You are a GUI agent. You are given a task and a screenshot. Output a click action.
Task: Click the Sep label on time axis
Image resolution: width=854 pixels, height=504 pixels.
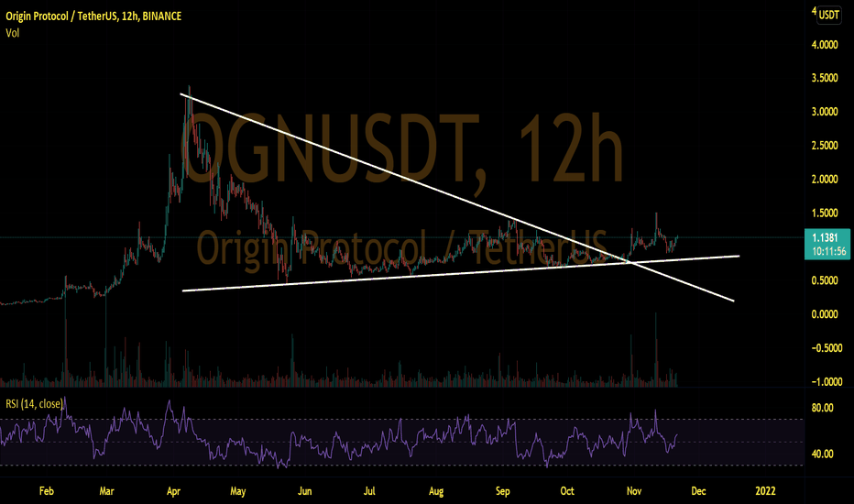point(503,491)
